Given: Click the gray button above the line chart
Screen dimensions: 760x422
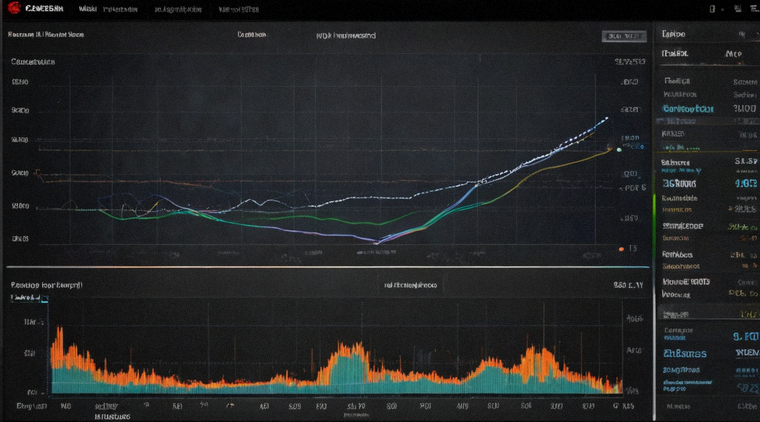Looking at the screenshot, I should (624, 36).
